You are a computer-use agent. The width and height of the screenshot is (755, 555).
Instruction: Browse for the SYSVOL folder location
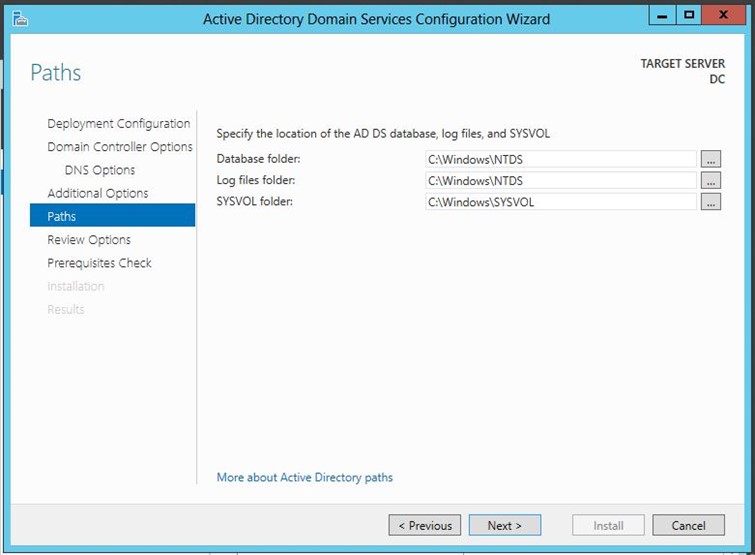711,202
